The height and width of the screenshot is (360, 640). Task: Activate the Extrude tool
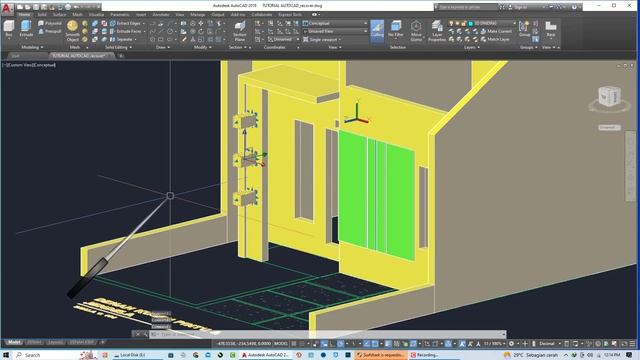tap(26, 29)
